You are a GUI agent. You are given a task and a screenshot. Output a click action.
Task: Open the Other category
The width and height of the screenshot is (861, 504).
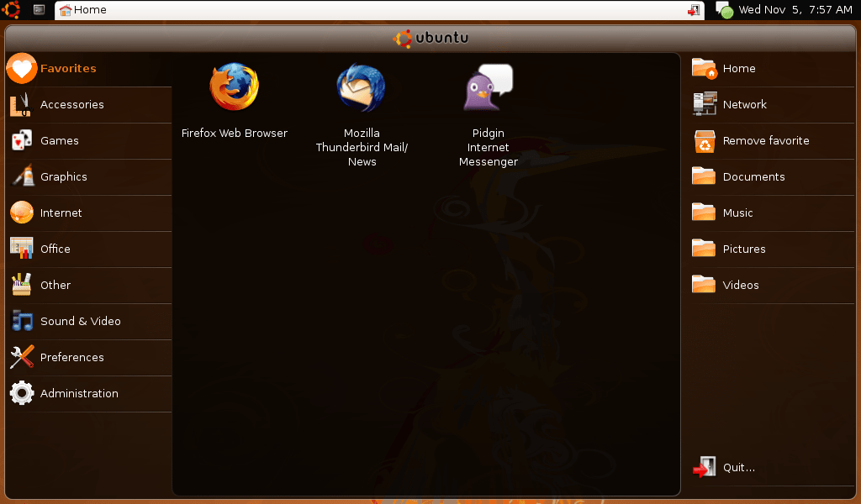click(55, 285)
